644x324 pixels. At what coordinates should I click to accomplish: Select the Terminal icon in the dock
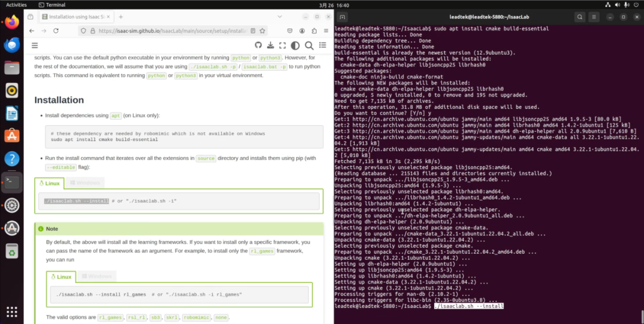tap(12, 182)
